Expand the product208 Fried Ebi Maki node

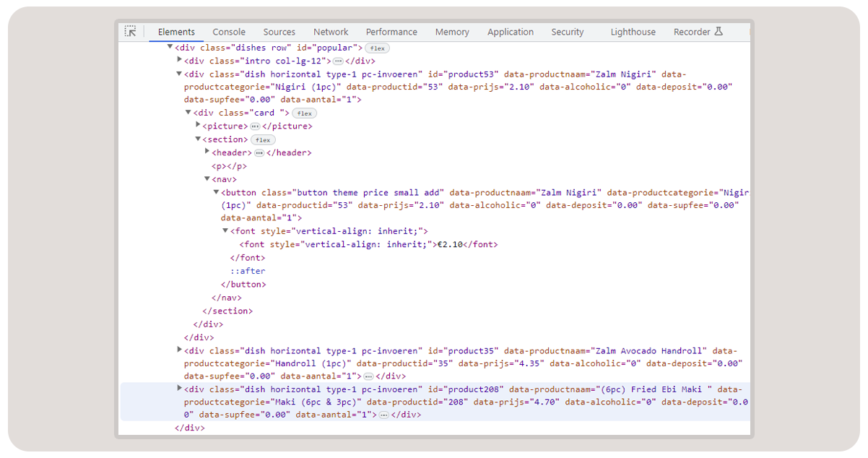pyautogui.click(x=180, y=389)
